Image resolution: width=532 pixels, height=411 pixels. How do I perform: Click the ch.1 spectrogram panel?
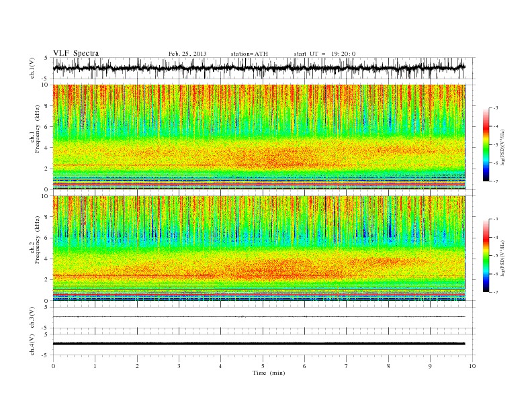tap(259, 137)
